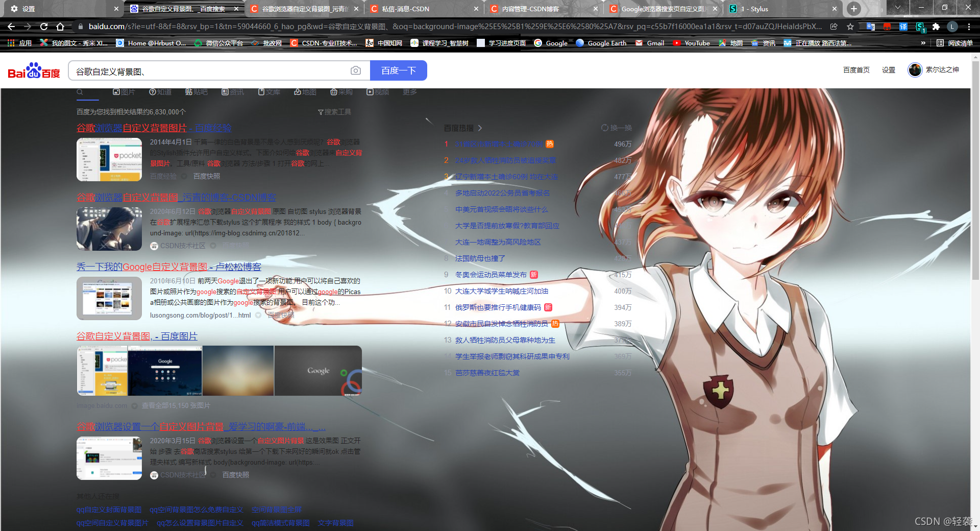Click the browser Forward arrow
Image resolution: width=980 pixels, height=531 pixels.
[x=28, y=27]
